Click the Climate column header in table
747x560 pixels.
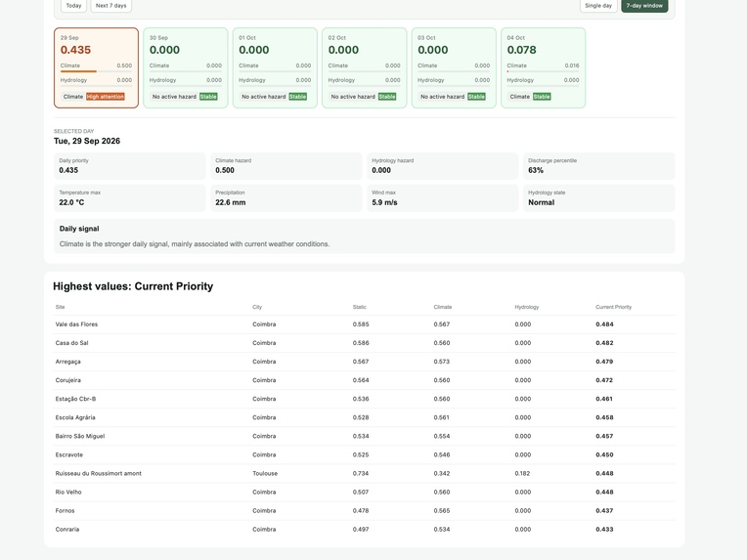coord(443,307)
